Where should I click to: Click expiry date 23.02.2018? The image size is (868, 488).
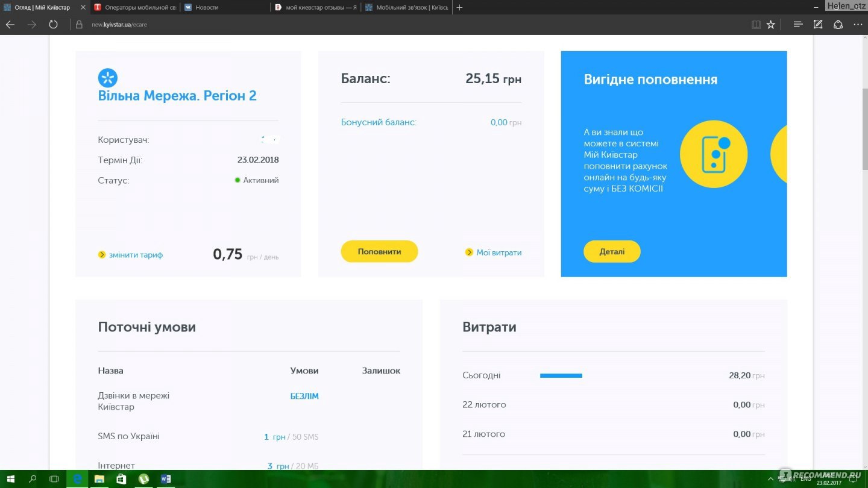(258, 160)
